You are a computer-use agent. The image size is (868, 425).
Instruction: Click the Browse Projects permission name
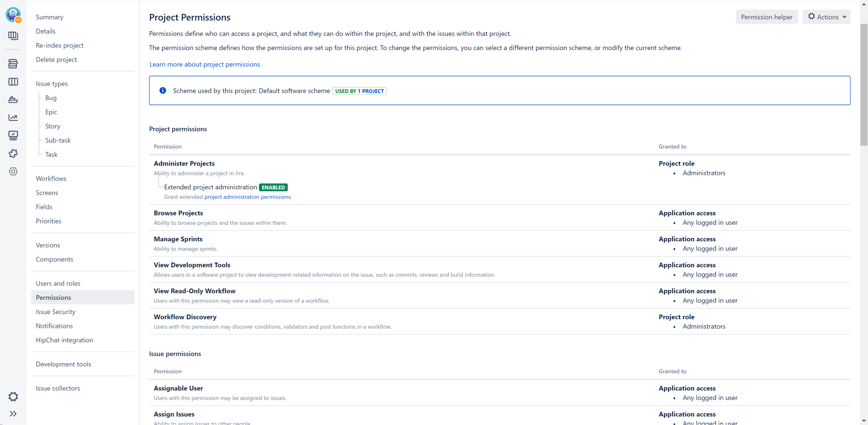point(178,213)
